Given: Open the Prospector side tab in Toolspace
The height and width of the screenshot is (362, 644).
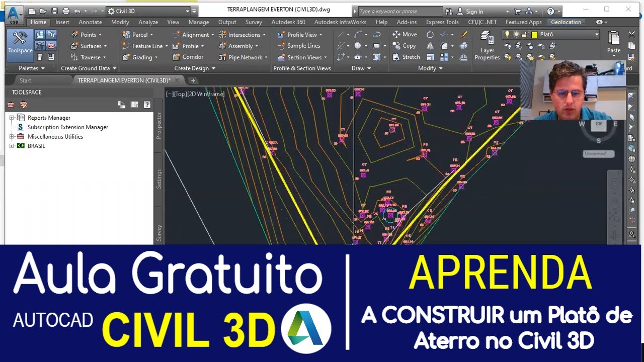Looking at the screenshot, I should coord(159,125).
